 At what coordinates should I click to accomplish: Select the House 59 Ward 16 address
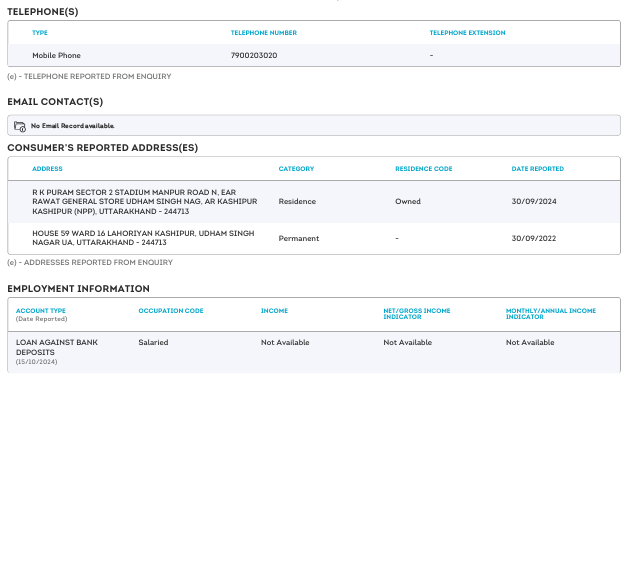[x=143, y=238]
